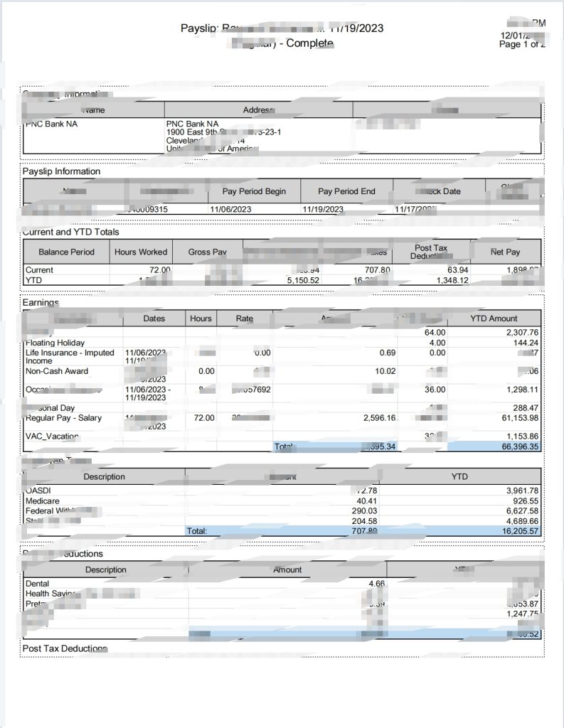564x728 pixels.
Task: Select the 'Current' balance period row label
Action: 39,269
